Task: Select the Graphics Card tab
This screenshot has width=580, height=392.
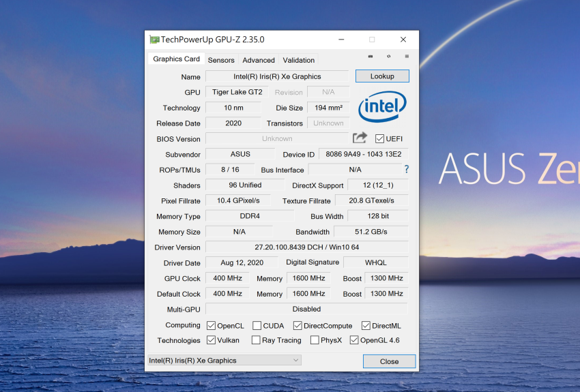Action: click(x=176, y=59)
